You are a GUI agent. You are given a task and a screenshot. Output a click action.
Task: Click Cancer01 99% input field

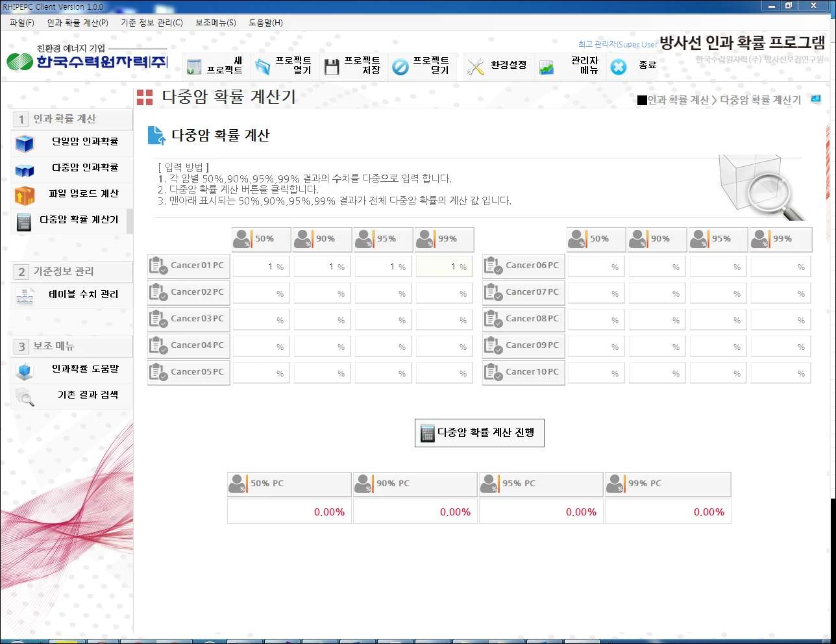(x=445, y=266)
